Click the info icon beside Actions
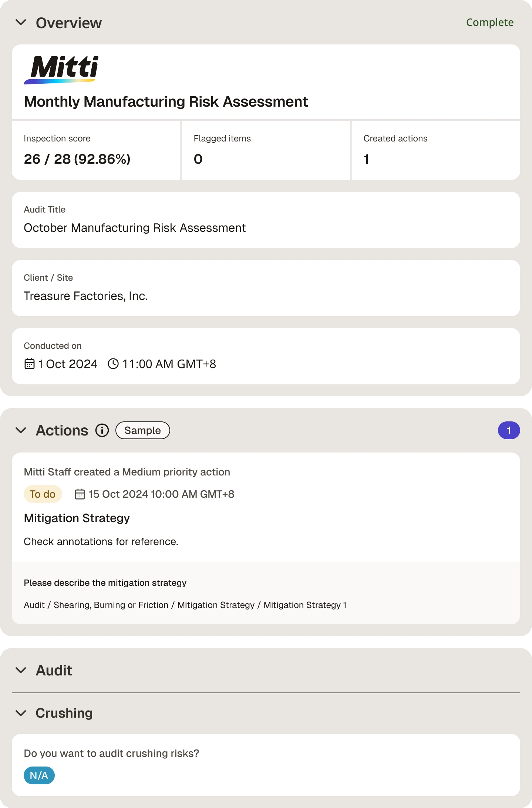The width and height of the screenshot is (532, 808). click(102, 430)
